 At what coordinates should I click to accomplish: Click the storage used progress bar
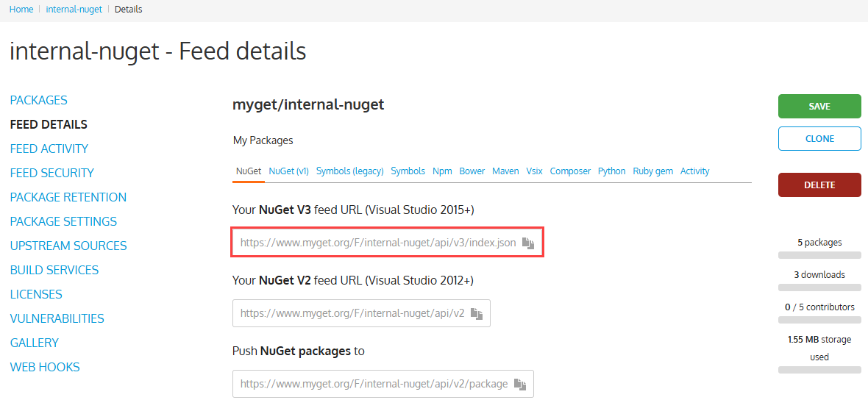pos(819,370)
